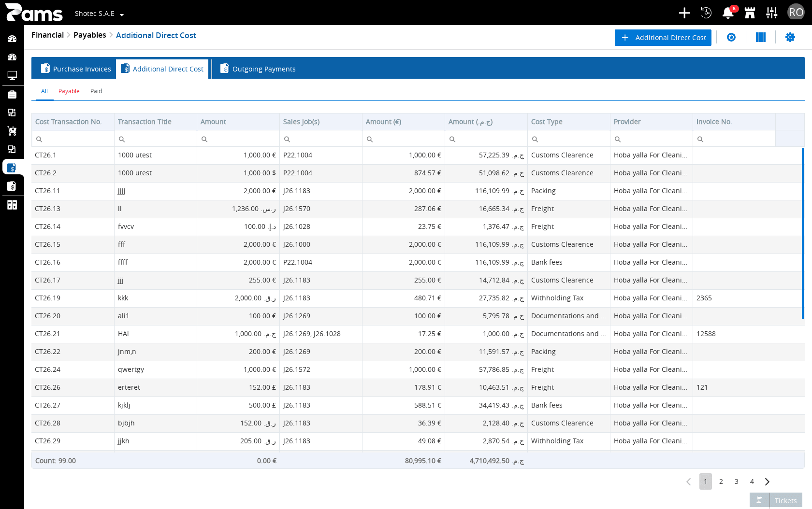Viewport: 812px width, 509px height.
Task: Click the Transaction Title filter field
Action: click(x=155, y=139)
